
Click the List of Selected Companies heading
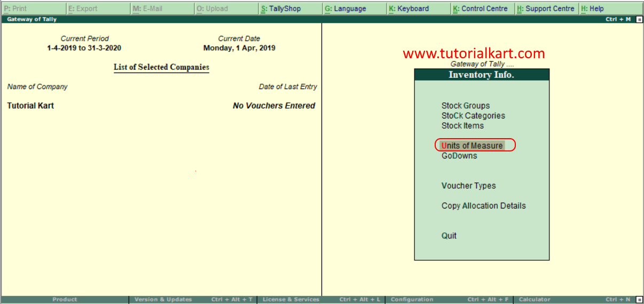[x=161, y=67]
